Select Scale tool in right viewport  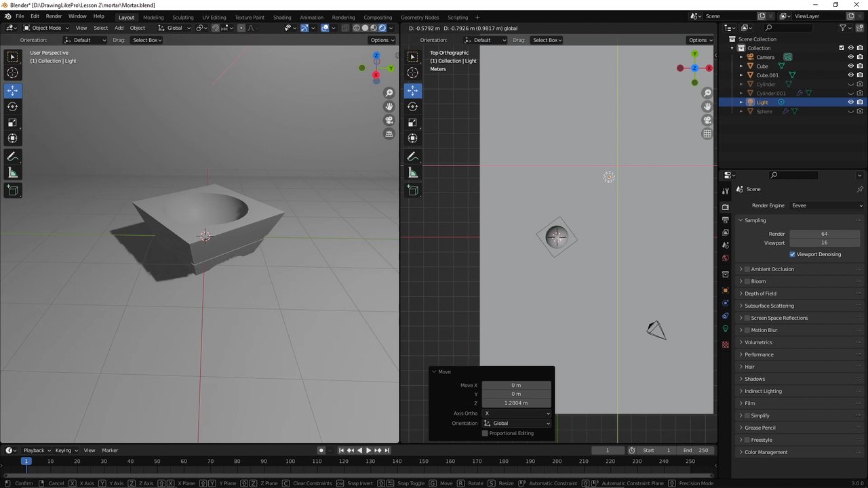tap(412, 123)
